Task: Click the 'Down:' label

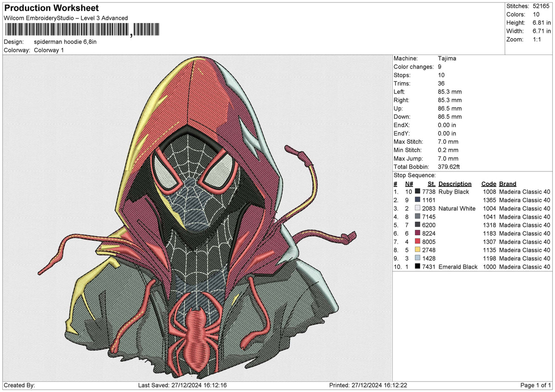Action: [402, 117]
